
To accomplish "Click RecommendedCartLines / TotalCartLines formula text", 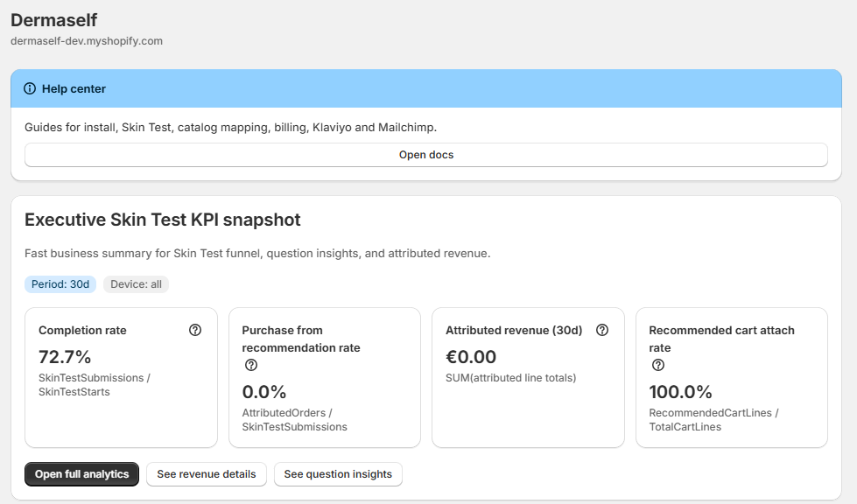I will [713, 419].
